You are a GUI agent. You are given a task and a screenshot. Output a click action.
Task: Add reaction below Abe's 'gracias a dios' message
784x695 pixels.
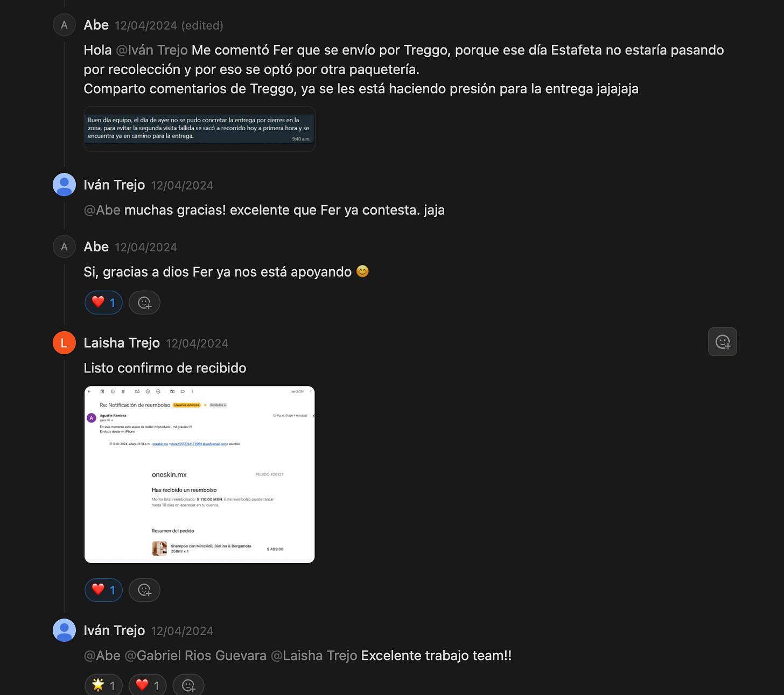click(x=144, y=303)
